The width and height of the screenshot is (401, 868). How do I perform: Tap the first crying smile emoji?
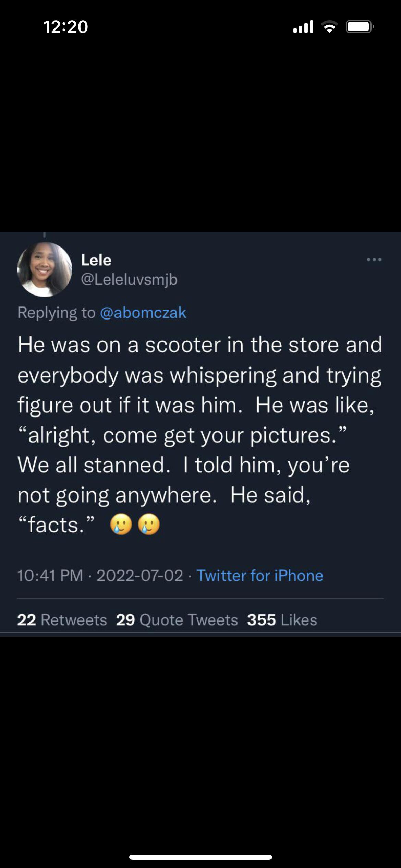[121, 525]
